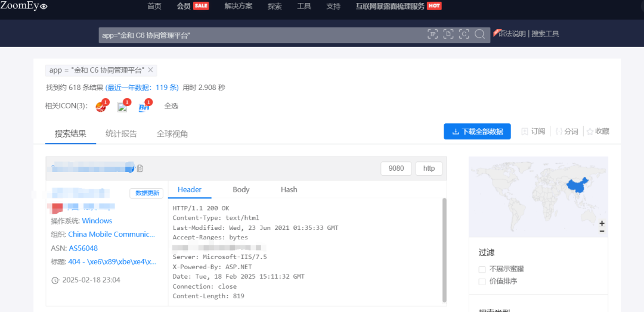Click the HTTP/1.1 200 OK line
This screenshot has width=644, height=312.
[201, 208]
